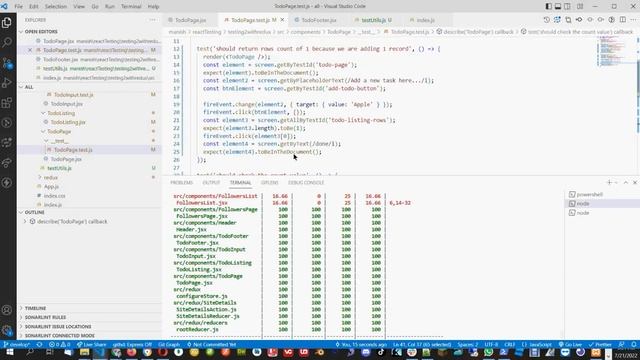The image size is (640, 360).
Task: Open the View menu
Action: pos(79,7)
